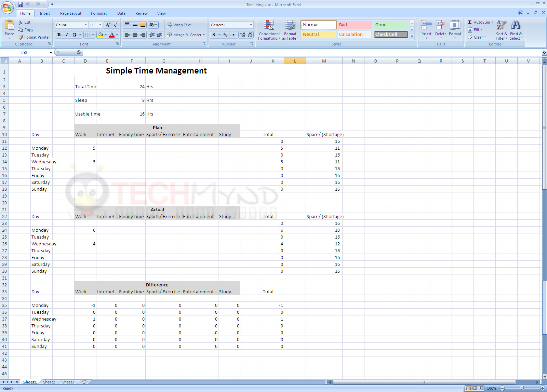The width and height of the screenshot is (547, 392).
Task: Switch to the Formulas ribbon tab
Action: 99,13
